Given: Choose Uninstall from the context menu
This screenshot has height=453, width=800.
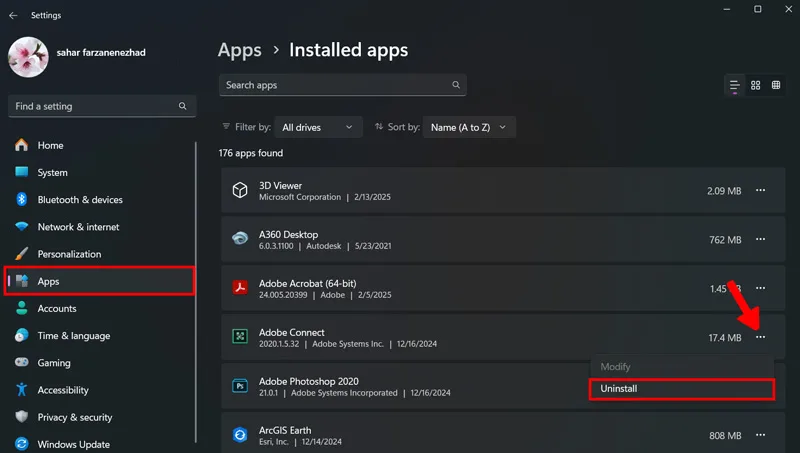Looking at the screenshot, I should (x=682, y=389).
